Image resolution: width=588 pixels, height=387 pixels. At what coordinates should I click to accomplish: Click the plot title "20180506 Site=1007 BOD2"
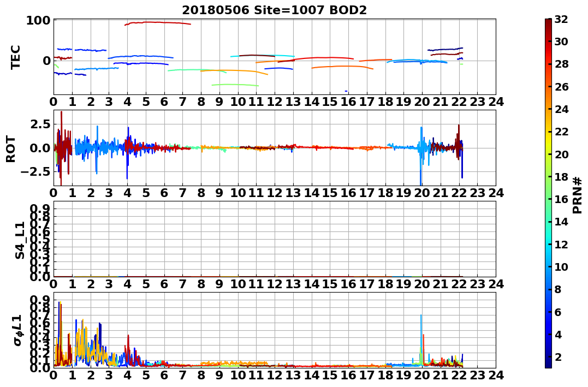[x=275, y=10]
